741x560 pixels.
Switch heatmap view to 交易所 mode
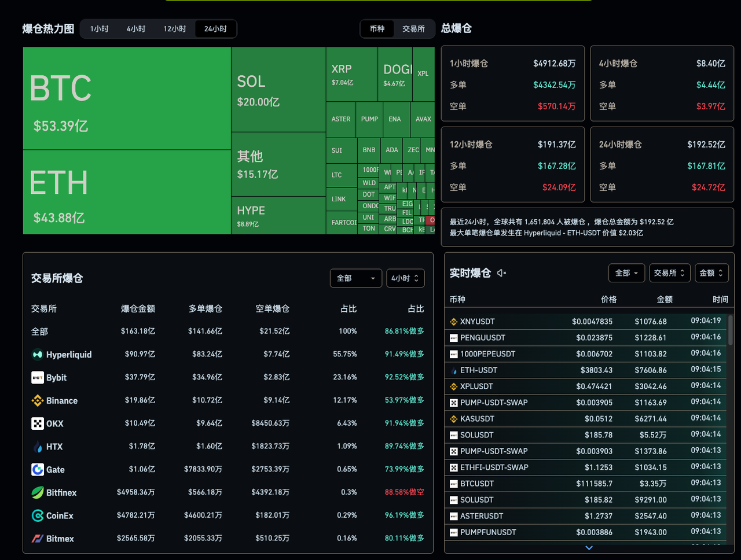(x=413, y=28)
